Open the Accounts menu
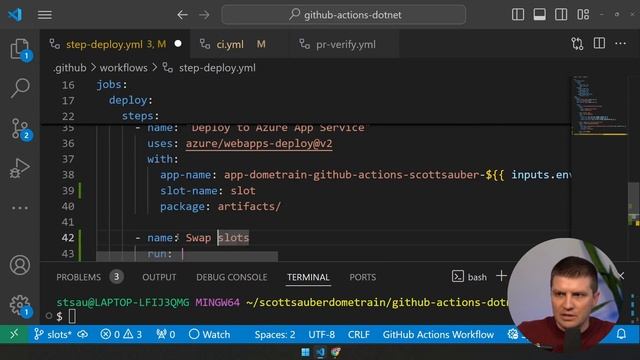Screen dimensions: 640x360 click(x=20, y=265)
